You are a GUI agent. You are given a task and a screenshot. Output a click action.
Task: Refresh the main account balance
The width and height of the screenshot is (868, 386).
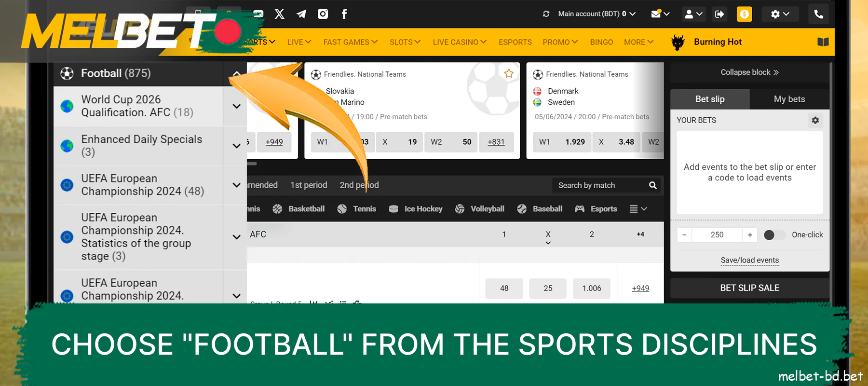(546, 14)
